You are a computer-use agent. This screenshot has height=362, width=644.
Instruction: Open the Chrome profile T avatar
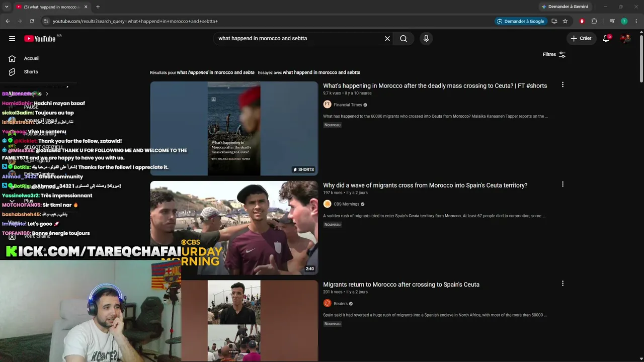(x=624, y=21)
